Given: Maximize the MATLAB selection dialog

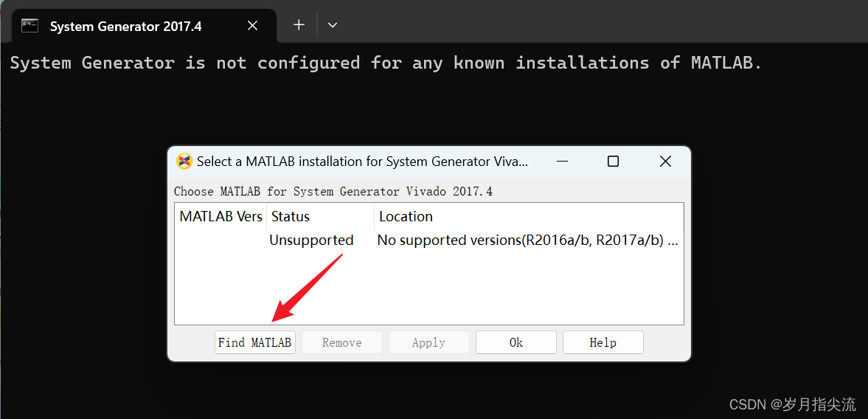Looking at the screenshot, I should click(x=613, y=161).
